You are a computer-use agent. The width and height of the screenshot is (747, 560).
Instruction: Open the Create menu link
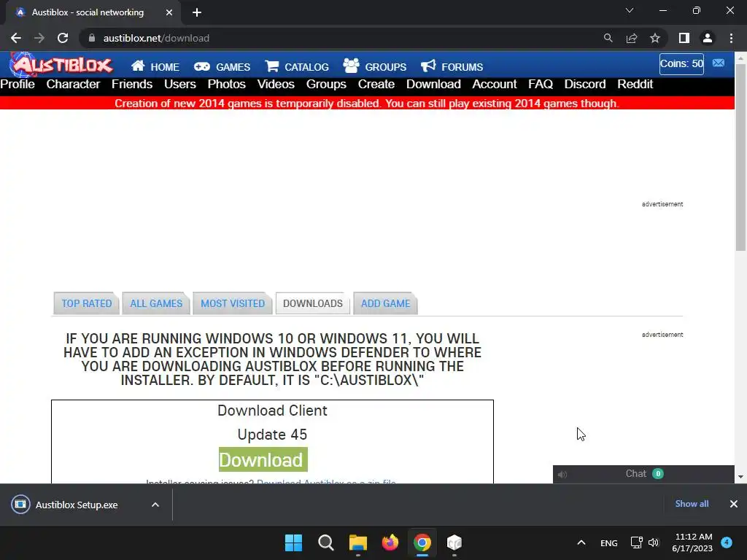coord(376,85)
